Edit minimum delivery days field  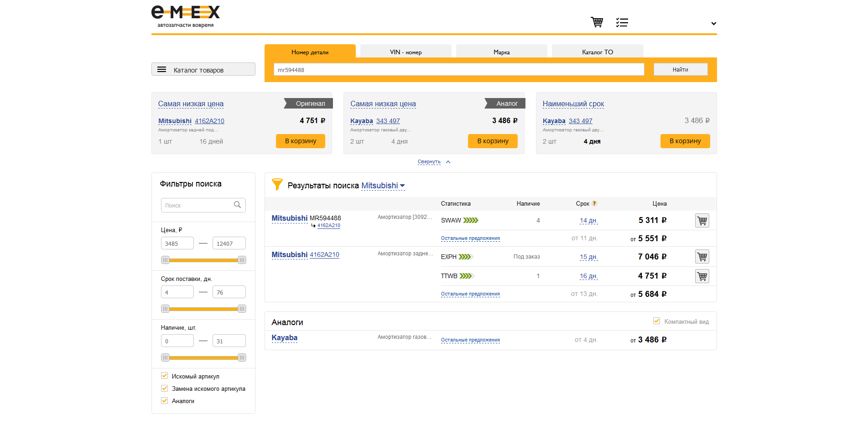pyautogui.click(x=177, y=292)
